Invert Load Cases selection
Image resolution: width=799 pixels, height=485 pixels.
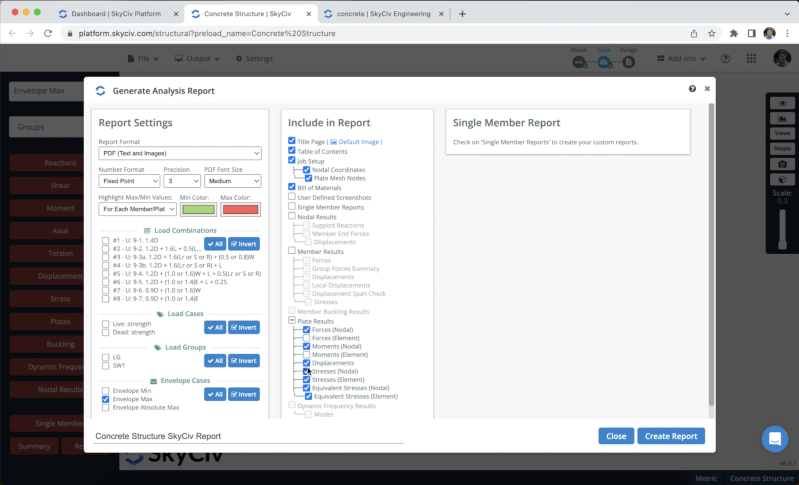tap(244, 328)
